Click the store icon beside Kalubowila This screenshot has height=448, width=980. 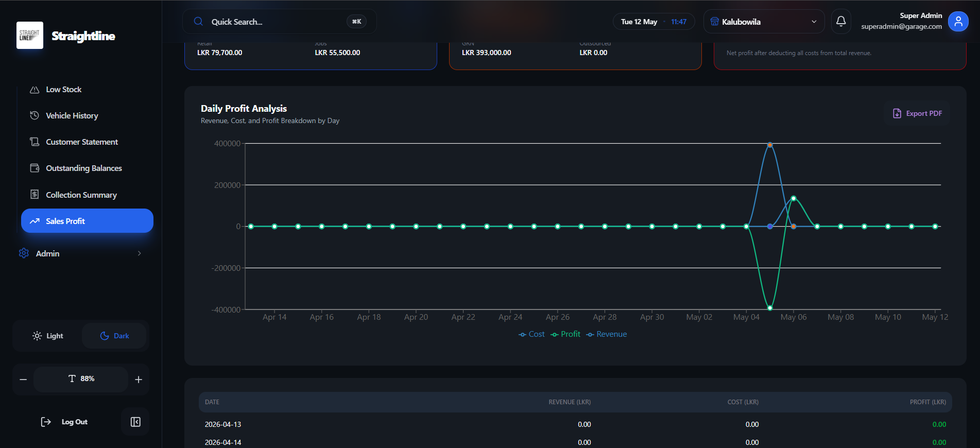coord(714,22)
